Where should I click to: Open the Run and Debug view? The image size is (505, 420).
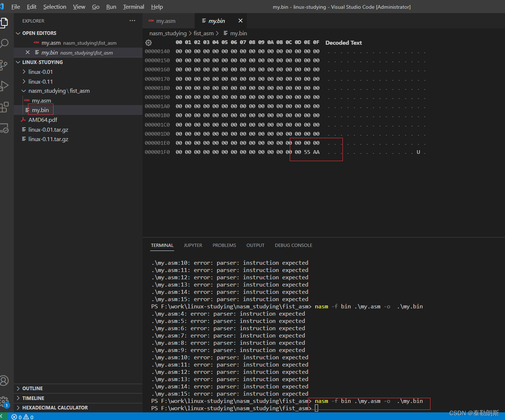coord(4,86)
